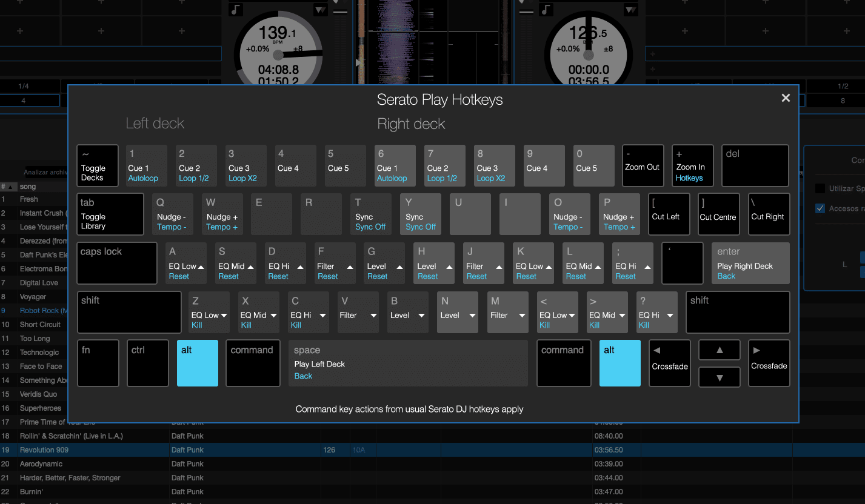The image size is (865, 504).
Task: Click the backslash Cut Right key
Action: [x=769, y=214]
